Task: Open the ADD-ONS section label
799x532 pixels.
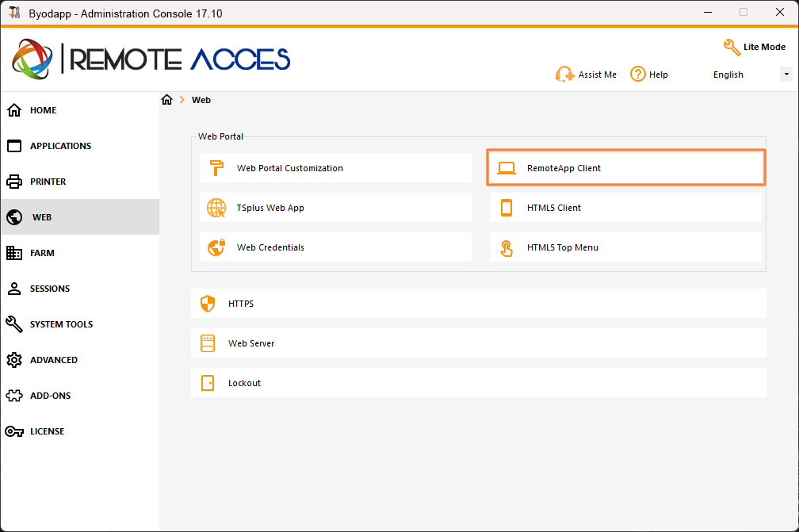Action: pyautogui.click(x=51, y=396)
